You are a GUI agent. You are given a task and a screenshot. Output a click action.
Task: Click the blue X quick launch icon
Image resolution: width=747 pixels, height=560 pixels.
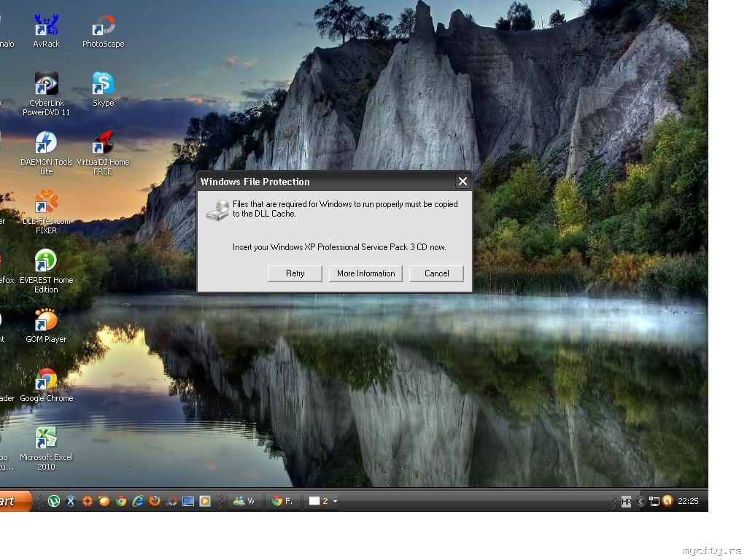pyautogui.click(x=71, y=501)
